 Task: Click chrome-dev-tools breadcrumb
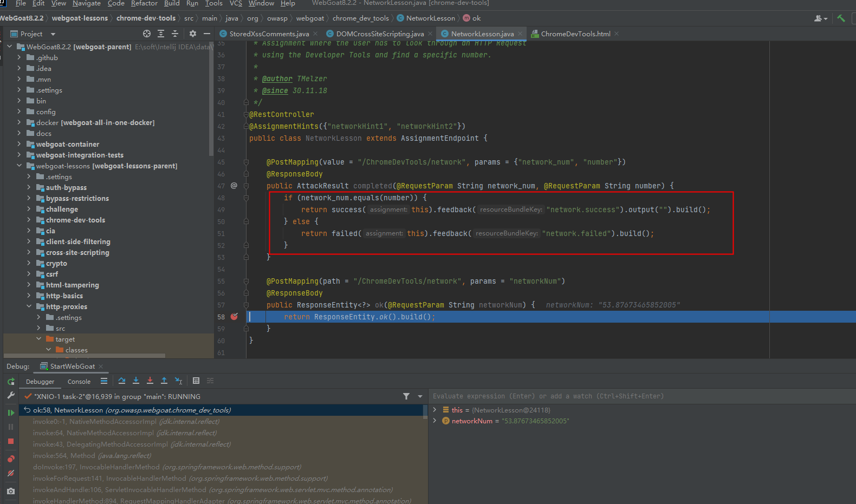[146, 18]
